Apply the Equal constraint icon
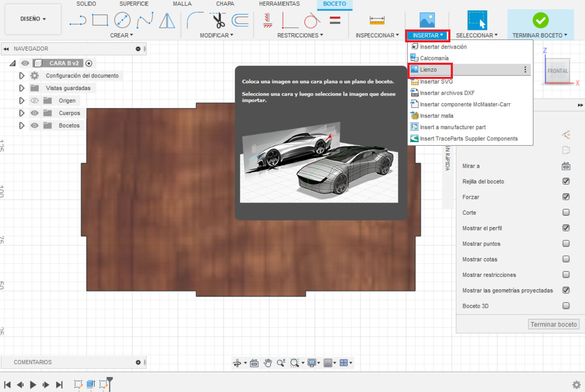The image size is (585, 392). click(x=335, y=20)
